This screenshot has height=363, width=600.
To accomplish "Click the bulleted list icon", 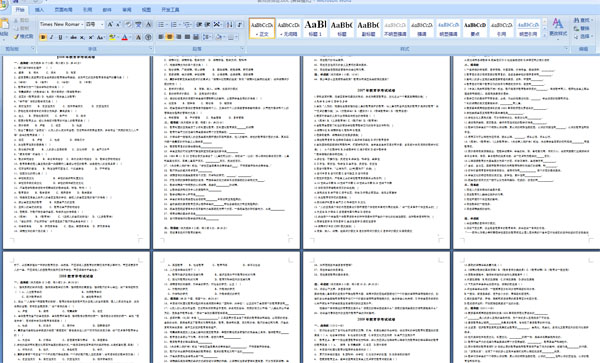I will tap(162, 24).
